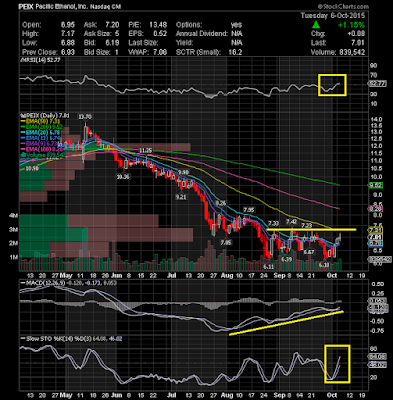Image resolution: width=393 pixels, height=400 pixels.
Task: Select the High value 7.17
Action: click(x=68, y=34)
